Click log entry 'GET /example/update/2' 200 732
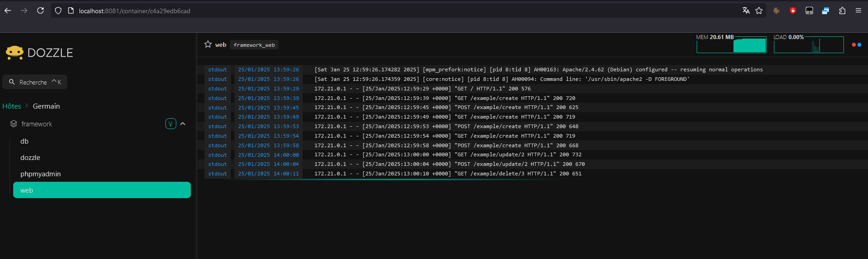 [x=448, y=154]
